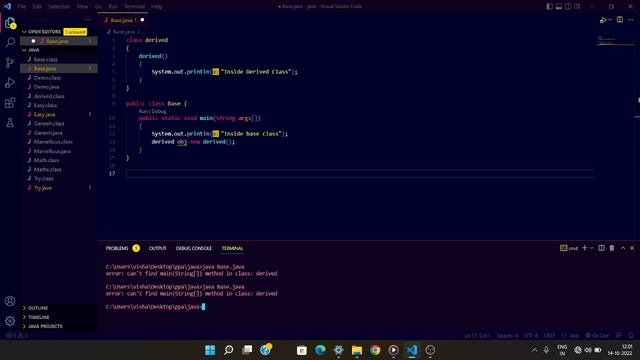The image size is (640, 360).
Task: Open Google Chrome from the taskbar
Action: point(375,350)
